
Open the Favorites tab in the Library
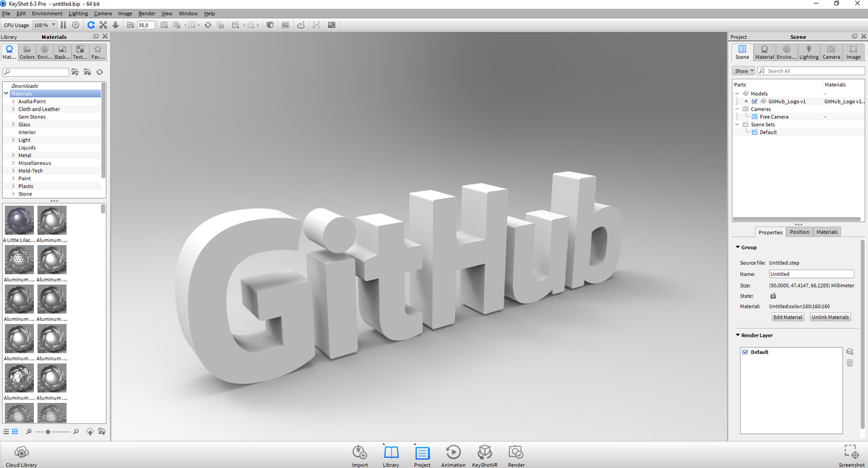click(x=97, y=51)
